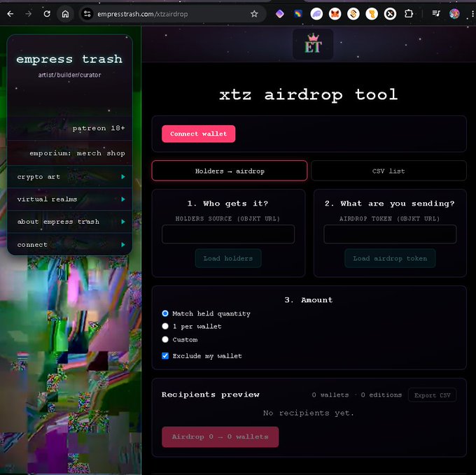
Task: Click the '0 editions' count text
Action: (x=381, y=395)
